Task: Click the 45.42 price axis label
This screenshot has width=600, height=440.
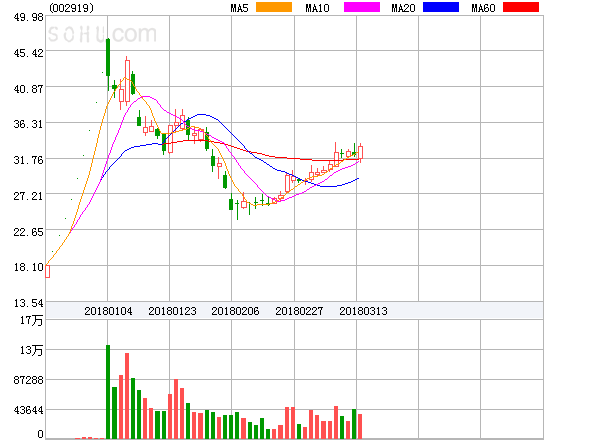Action: tap(29, 53)
